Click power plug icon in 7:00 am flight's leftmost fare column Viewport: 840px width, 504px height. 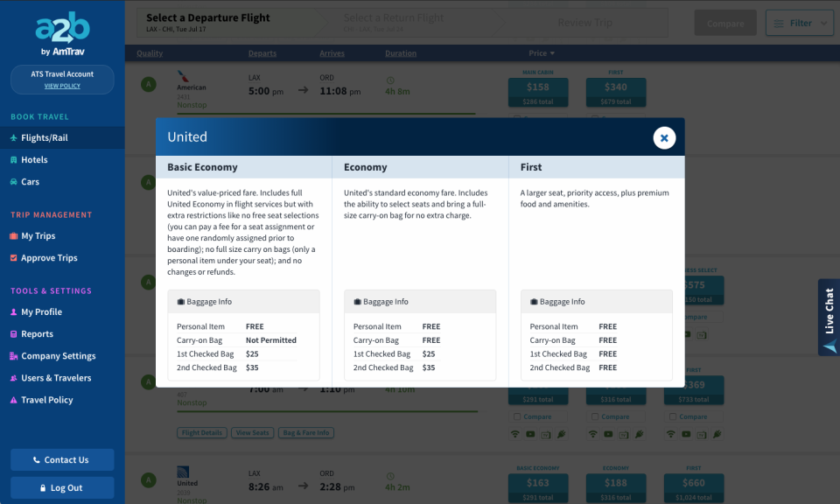[x=561, y=434]
